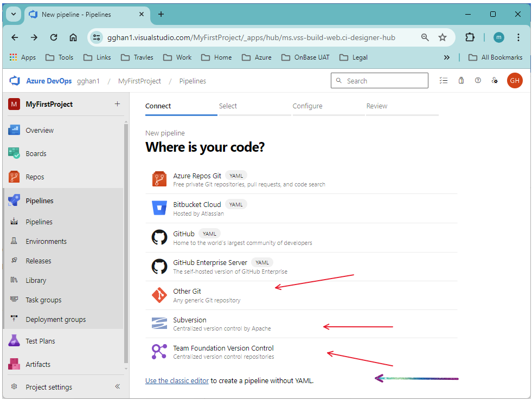Viewport: 532px width, 401px height.
Task: Switch to the Configure step tab
Action: [307, 106]
